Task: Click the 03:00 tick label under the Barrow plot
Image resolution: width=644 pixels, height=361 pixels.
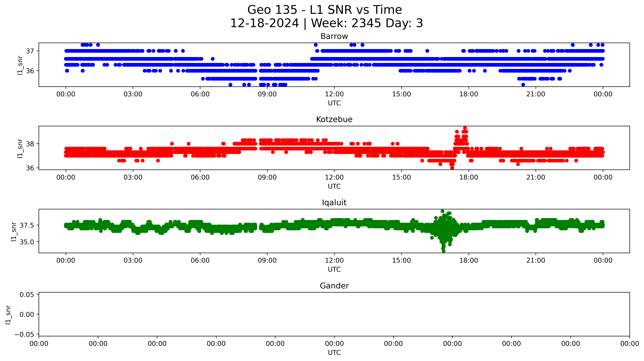Action: [x=133, y=94]
